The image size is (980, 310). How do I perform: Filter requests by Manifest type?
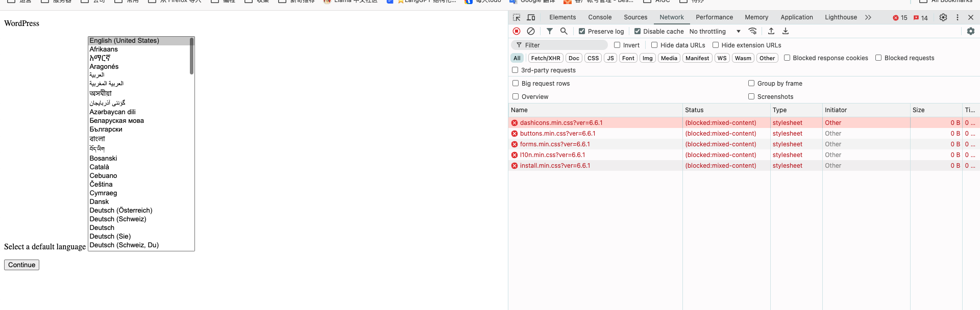[x=697, y=58]
